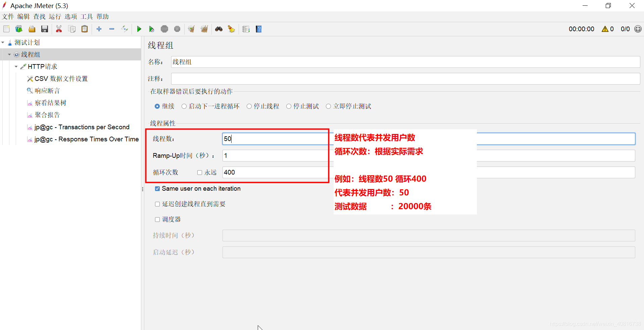Click the Cut scissors icon
Screen dimensions: 644x330
pos(59,29)
